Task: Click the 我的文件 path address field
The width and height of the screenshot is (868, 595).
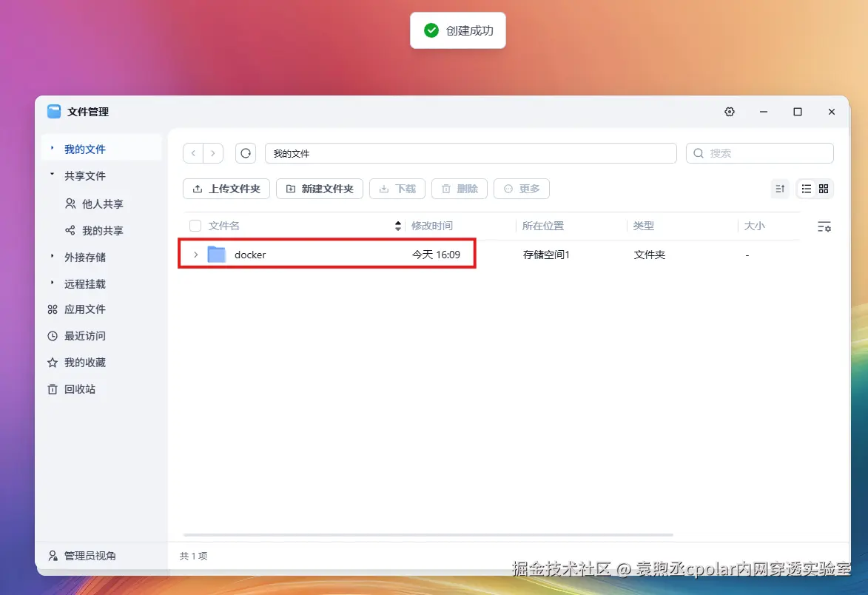Action: pos(471,153)
